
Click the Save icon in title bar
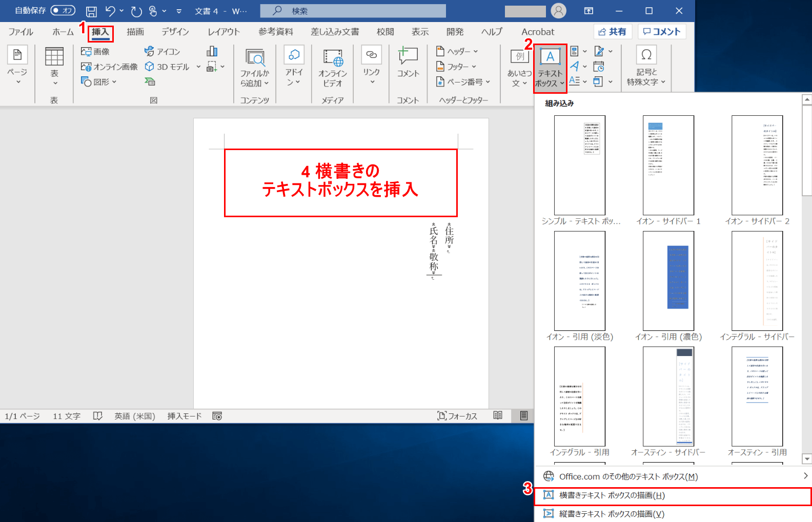91,11
